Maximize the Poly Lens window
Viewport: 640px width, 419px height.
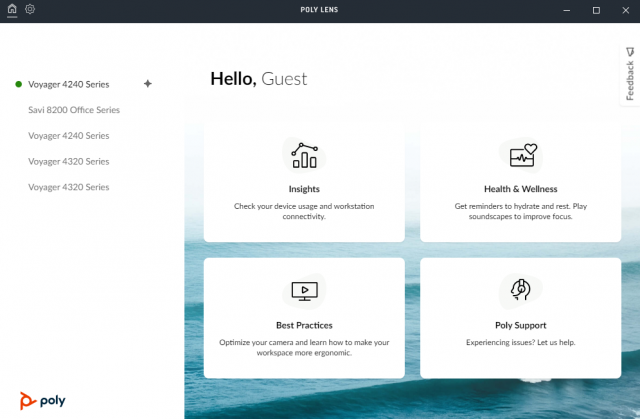[596, 10]
